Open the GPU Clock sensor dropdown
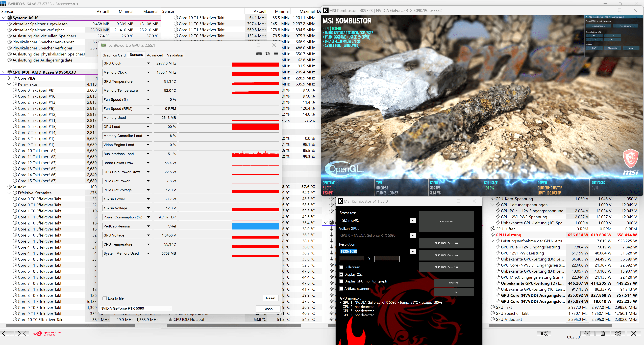Screen dimensions: 644x345 [148, 63]
